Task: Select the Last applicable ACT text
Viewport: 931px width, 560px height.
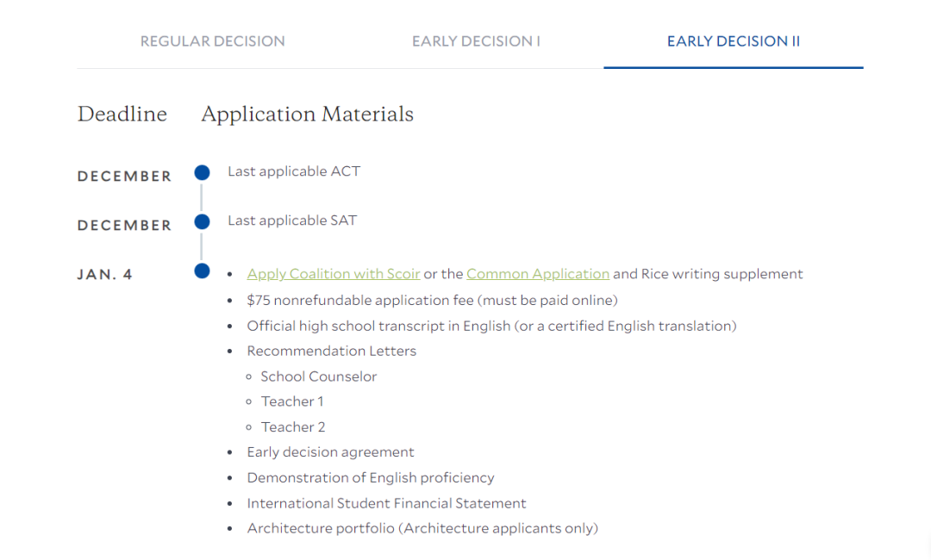Action: tap(294, 171)
